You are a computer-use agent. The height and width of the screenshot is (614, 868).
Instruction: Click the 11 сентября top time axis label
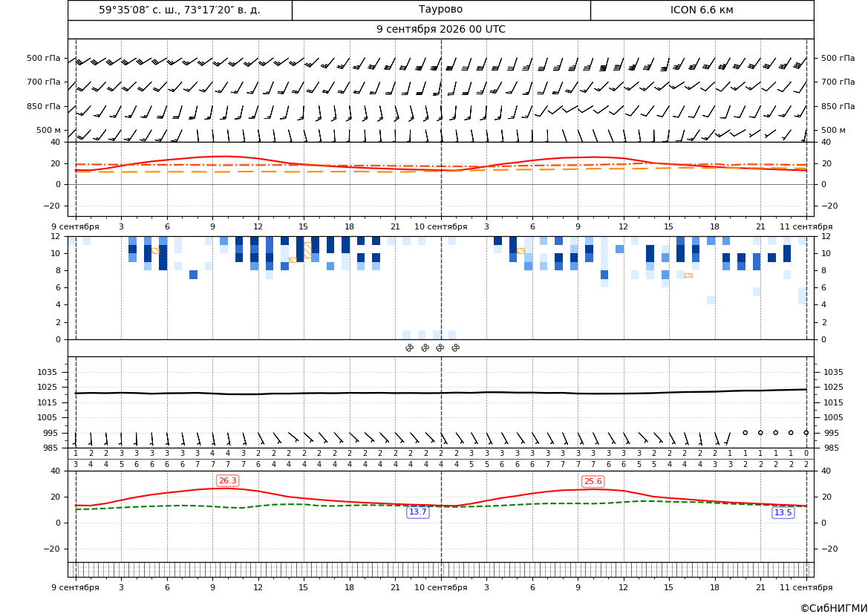point(806,226)
